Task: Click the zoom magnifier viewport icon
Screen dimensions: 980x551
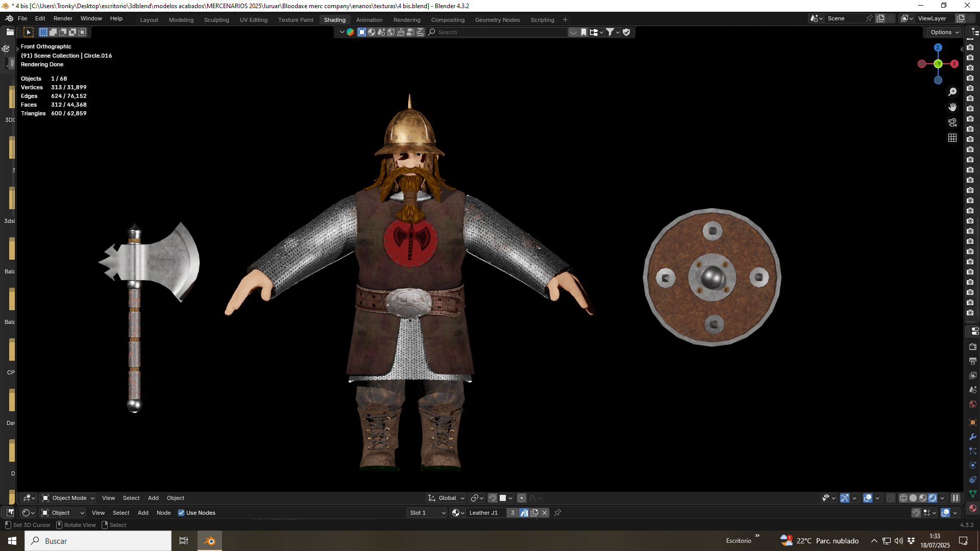Action: pos(952,92)
